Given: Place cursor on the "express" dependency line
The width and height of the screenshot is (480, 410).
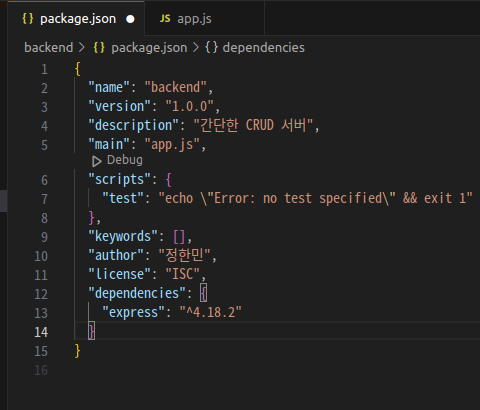Looking at the screenshot, I should (172, 312).
